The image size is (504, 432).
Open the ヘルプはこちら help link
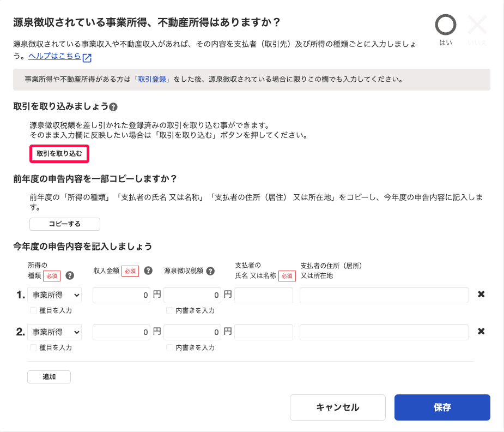pyautogui.click(x=54, y=56)
